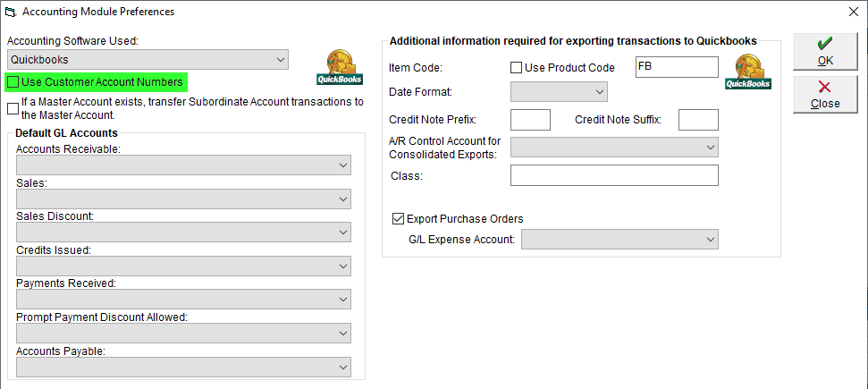The height and width of the screenshot is (389, 868).
Task: Enable Use Customer Account Numbers
Action: (x=13, y=82)
